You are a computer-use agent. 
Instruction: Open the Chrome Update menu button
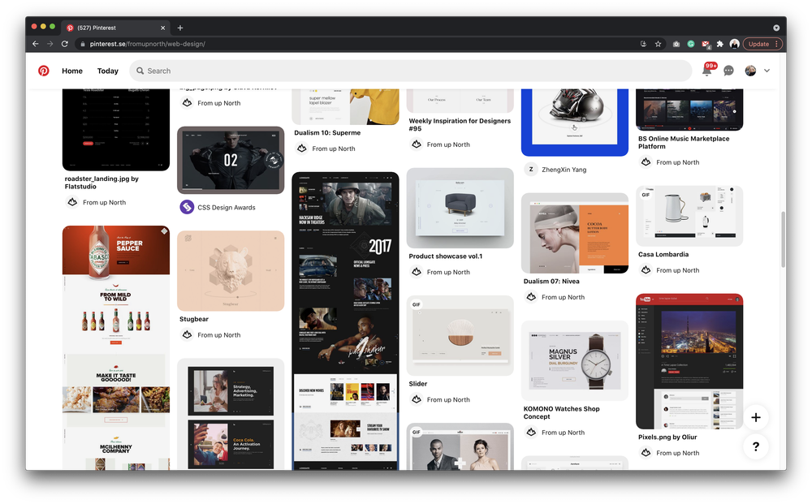(x=762, y=44)
